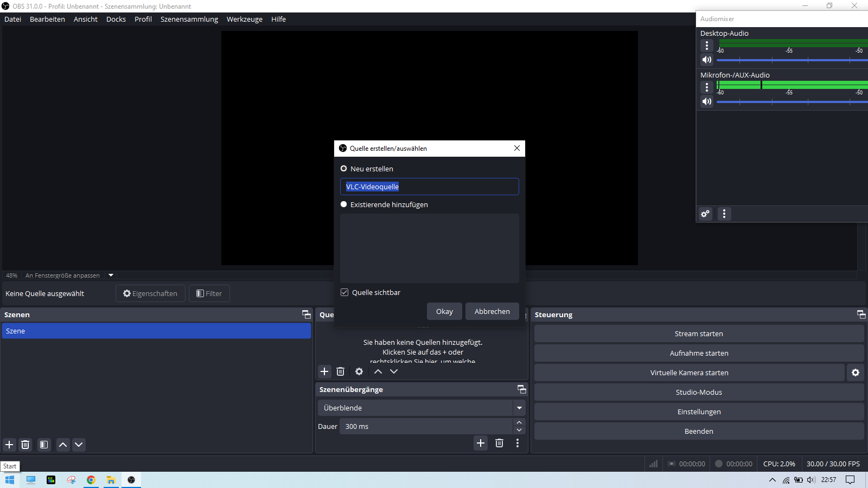
Task: Select the Existierende hinzufügen radio option
Action: 343,204
